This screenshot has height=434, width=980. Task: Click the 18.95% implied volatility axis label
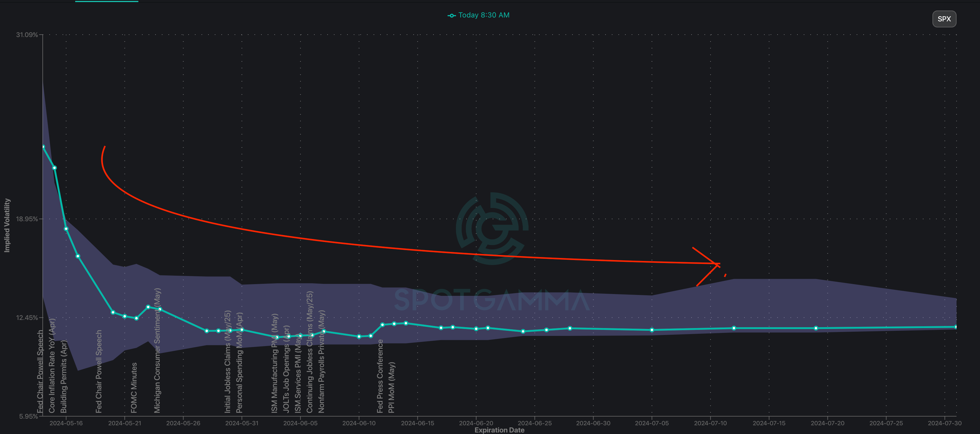click(x=27, y=219)
